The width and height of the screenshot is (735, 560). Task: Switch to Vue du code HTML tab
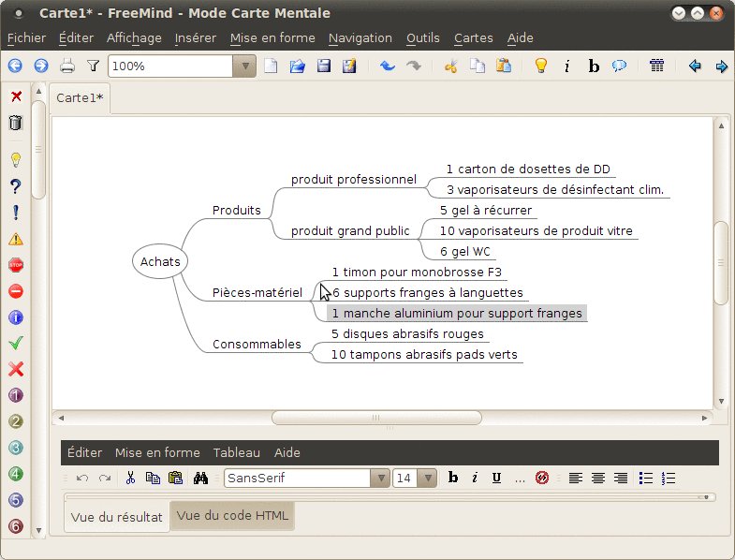[x=232, y=515]
